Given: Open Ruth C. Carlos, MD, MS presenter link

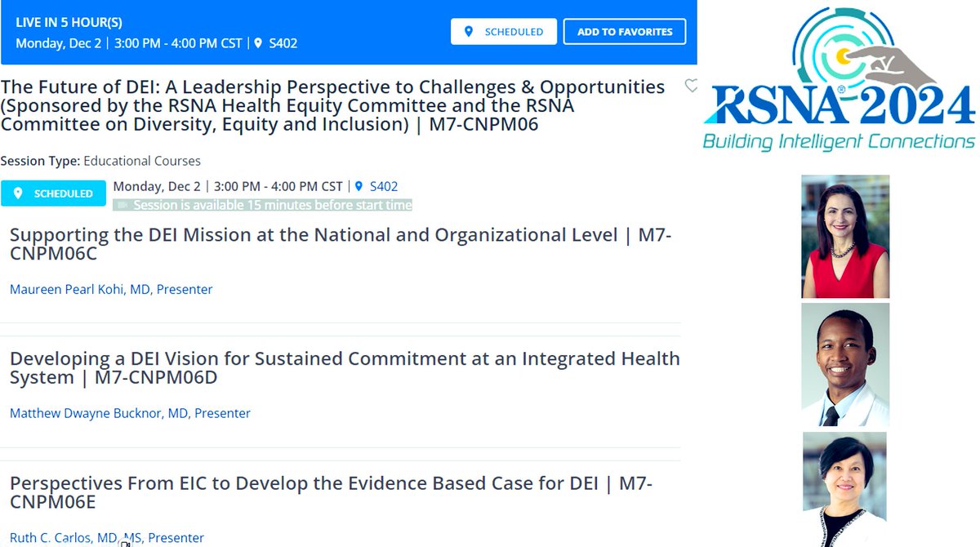Looking at the screenshot, I should click(107, 537).
